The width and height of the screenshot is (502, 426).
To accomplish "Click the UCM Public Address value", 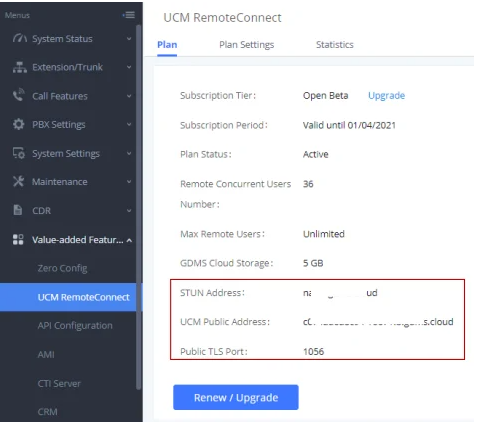I will point(378,322).
